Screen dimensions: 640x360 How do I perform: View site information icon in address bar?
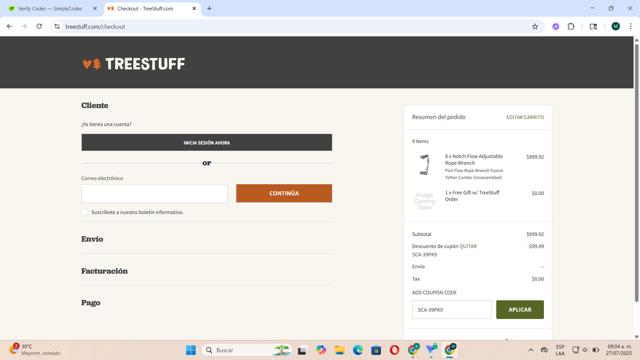pos(57,27)
